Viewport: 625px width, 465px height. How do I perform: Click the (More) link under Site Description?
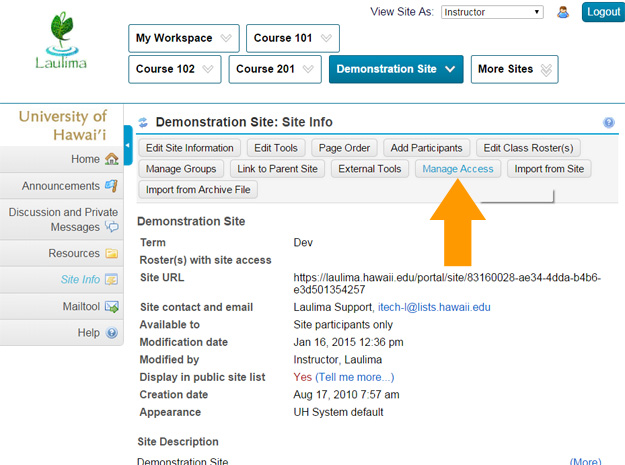point(586,461)
